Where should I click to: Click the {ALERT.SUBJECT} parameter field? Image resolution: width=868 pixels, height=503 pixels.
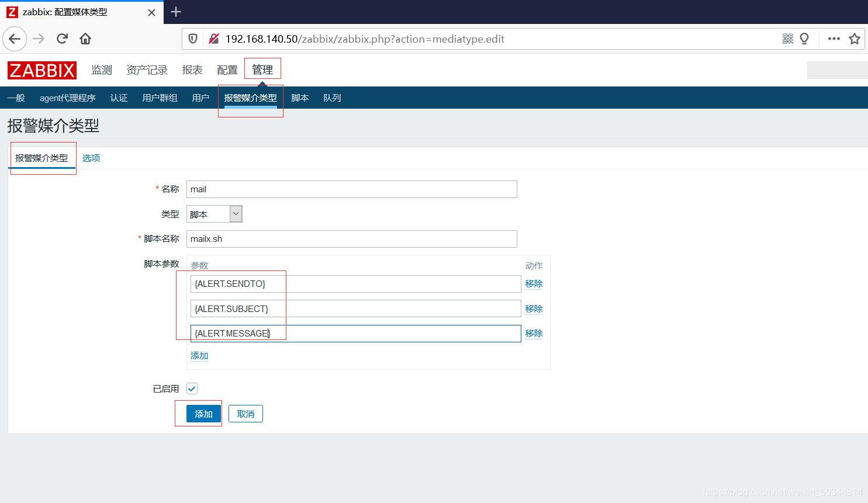click(355, 308)
